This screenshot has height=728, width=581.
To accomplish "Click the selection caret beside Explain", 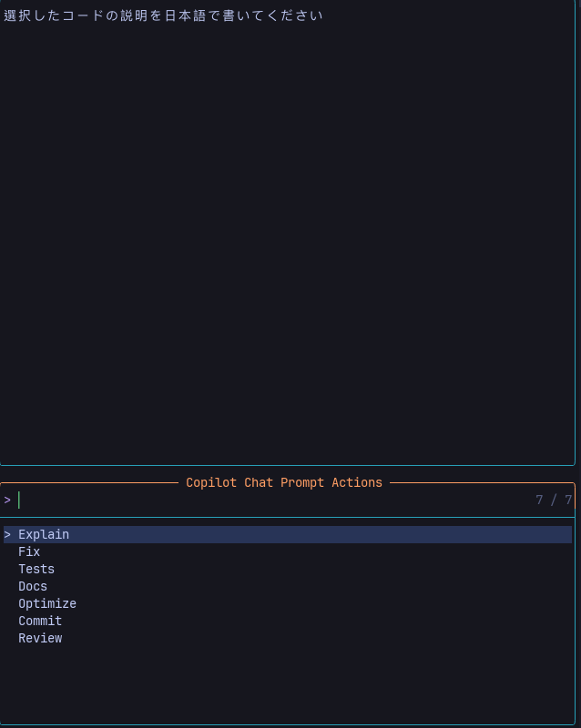I will click(x=7, y=535).
